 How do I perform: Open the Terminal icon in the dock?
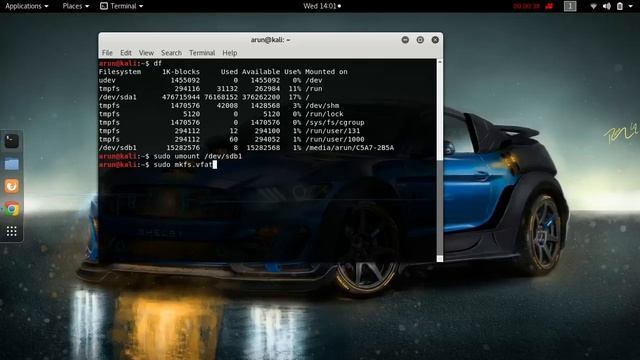click(11, 141)
